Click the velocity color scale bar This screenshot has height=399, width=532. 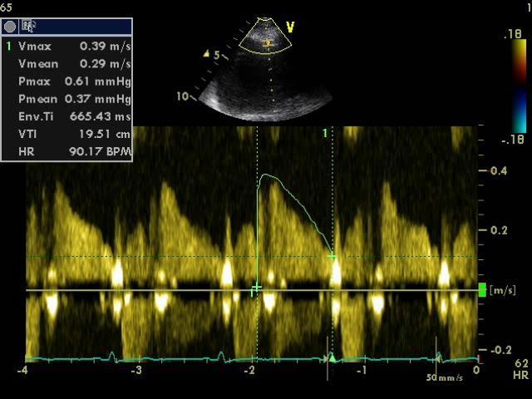[520, 86]
